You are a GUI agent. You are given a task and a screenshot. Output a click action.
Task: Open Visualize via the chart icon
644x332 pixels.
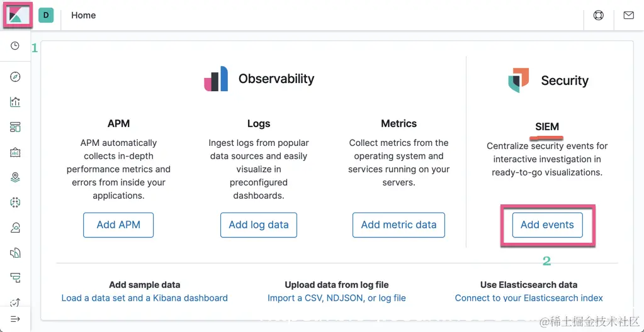click(x=15, y=102)
